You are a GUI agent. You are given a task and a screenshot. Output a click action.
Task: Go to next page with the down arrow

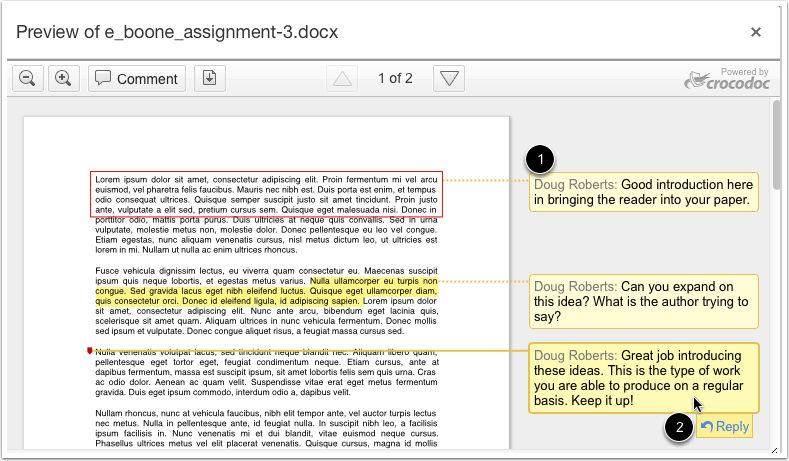[x=449, y=79]
